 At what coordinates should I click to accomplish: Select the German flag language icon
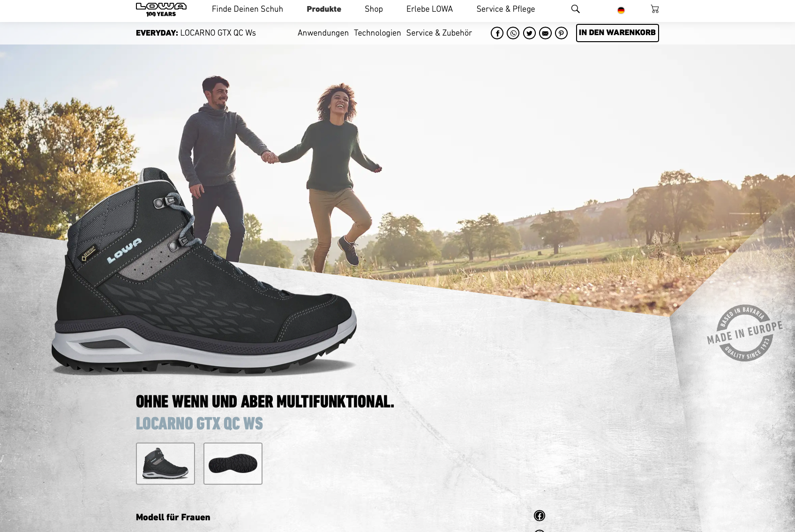coord(621,10)
